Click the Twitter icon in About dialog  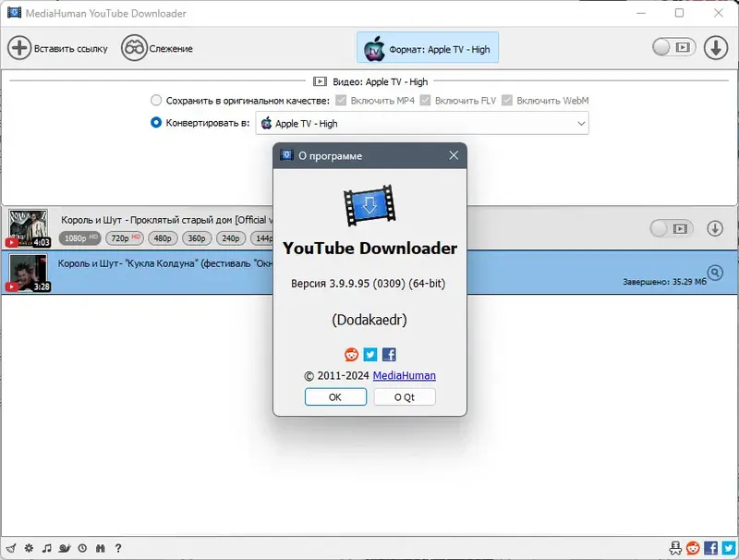coord(370,355)
